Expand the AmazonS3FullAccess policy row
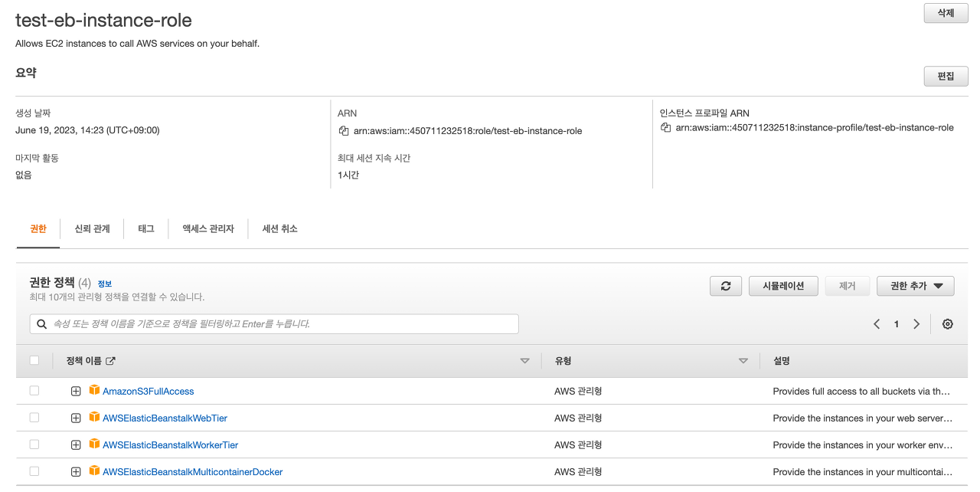Viewport: 980px width, 492px height. 76,391
